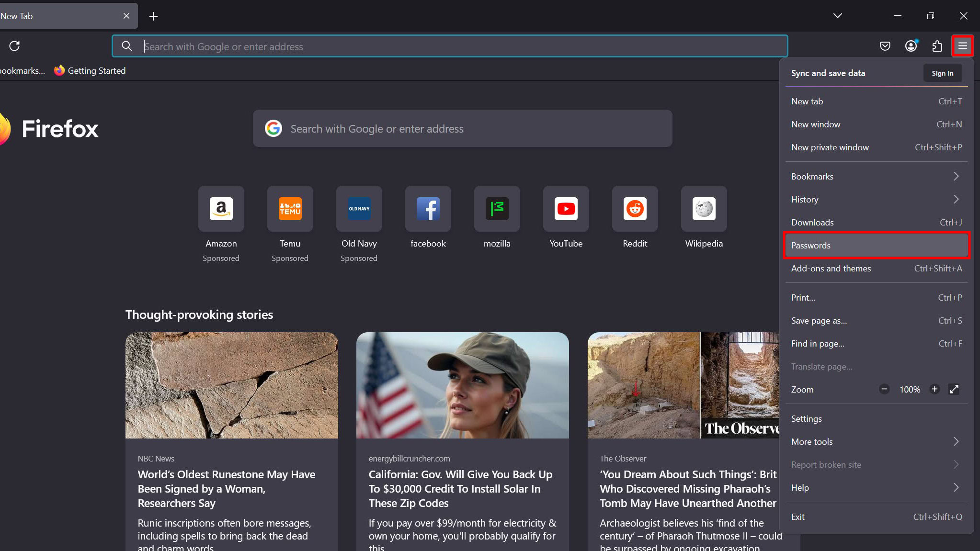Viewport: 980px width, 551px height.
Task: Click the zoom in plus button
Action: [x=934, y=389]
